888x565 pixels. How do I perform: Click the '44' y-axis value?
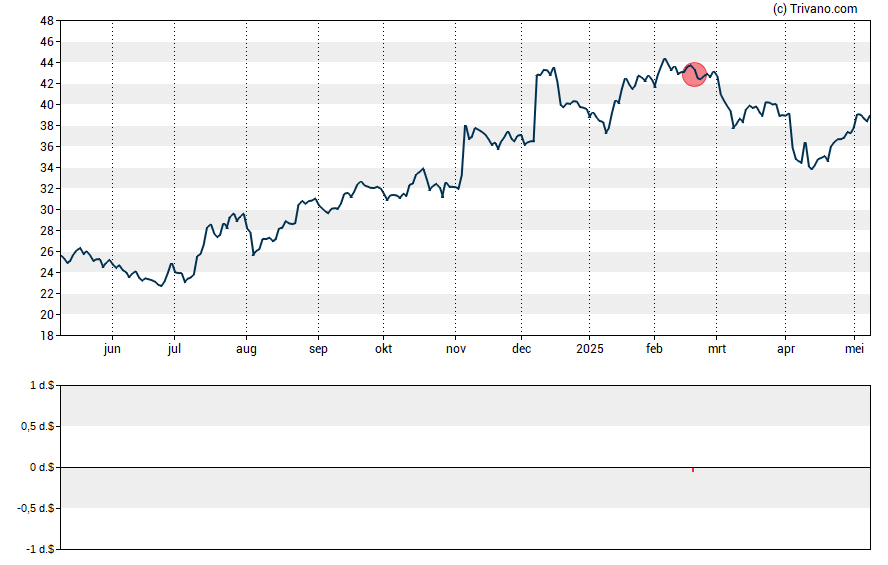coord(47,63)
